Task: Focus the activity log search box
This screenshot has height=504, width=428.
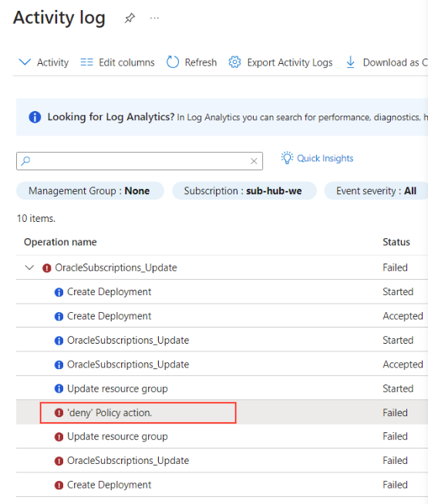Action: (140, 161)
